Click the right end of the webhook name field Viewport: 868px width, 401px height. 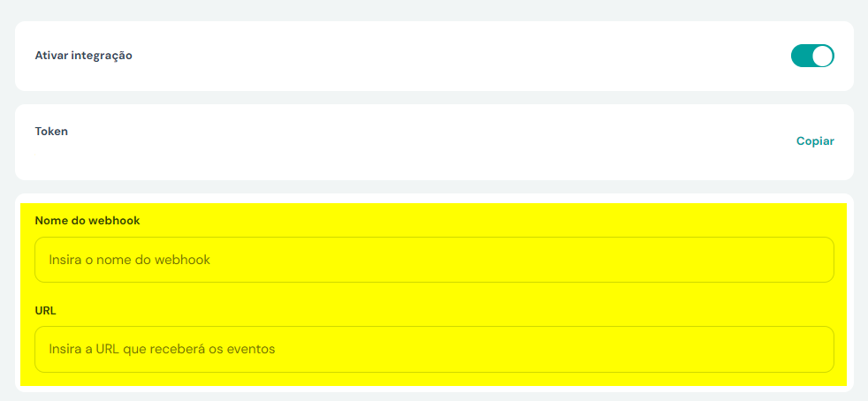click(x=814, y=260)
